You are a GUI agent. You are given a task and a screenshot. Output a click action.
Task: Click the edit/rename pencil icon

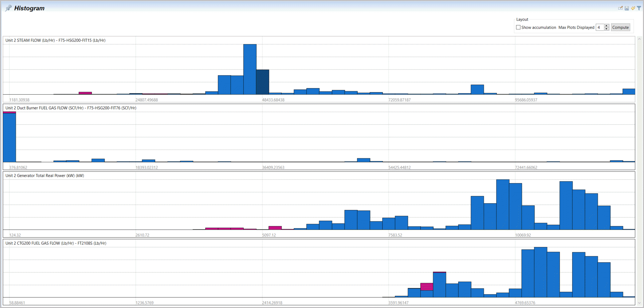pyautogui.click(x=620, y=8)
